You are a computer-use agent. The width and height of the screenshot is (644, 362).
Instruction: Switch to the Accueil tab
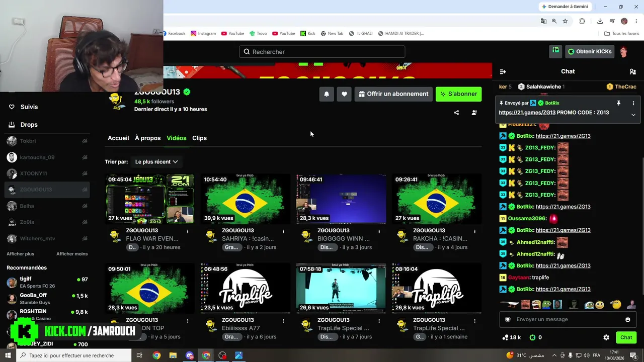tap(118, 138)
